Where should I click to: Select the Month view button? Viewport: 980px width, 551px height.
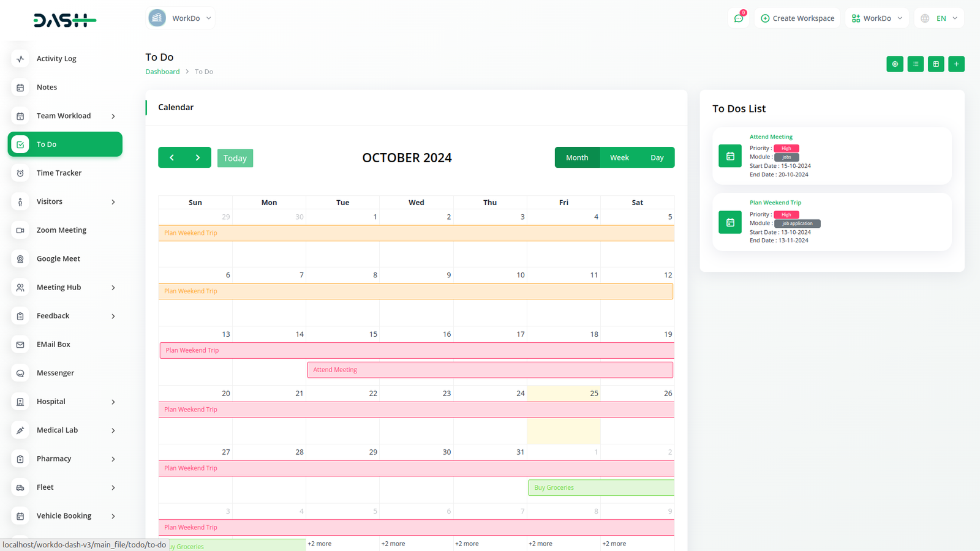577,157
